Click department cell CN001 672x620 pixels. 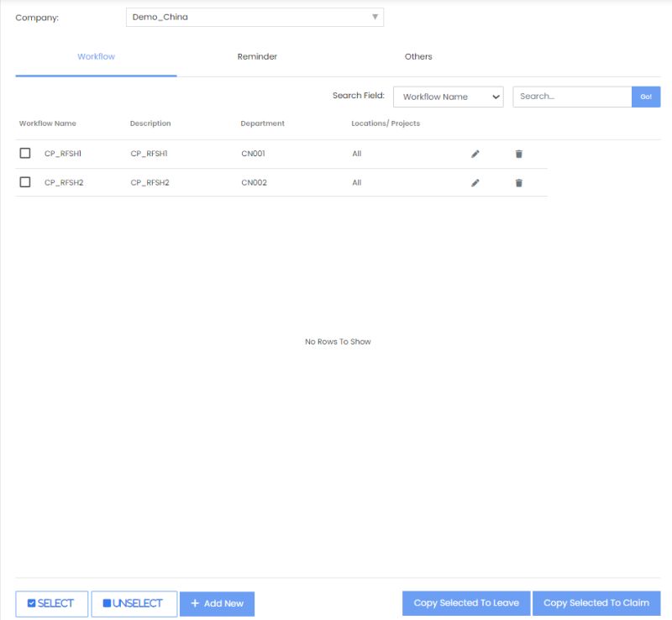254,154
